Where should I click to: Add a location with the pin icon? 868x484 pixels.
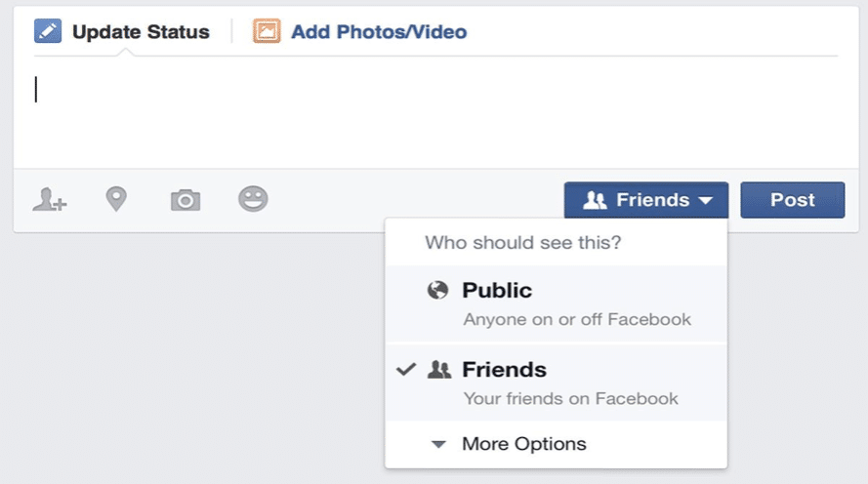click(x=116, y=199)
